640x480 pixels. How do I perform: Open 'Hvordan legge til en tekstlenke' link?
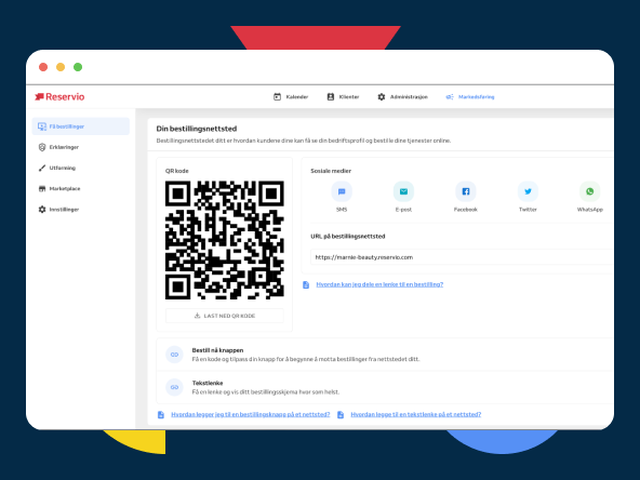416,414
